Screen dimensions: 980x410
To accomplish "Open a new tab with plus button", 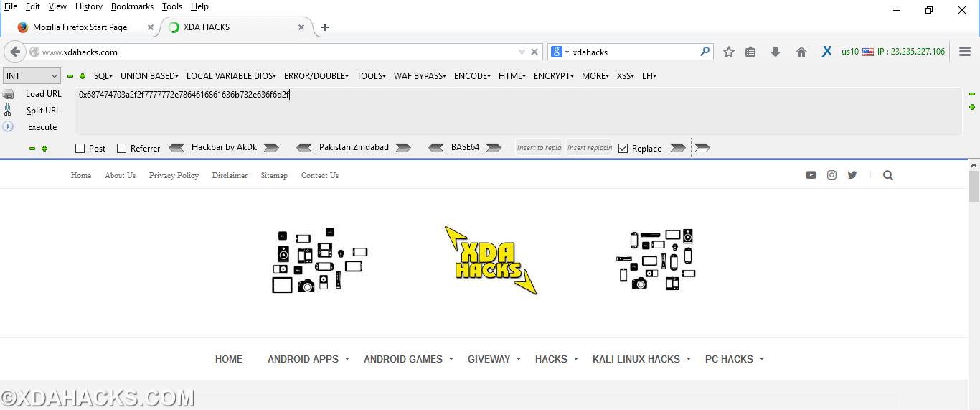I will (325, 27).
